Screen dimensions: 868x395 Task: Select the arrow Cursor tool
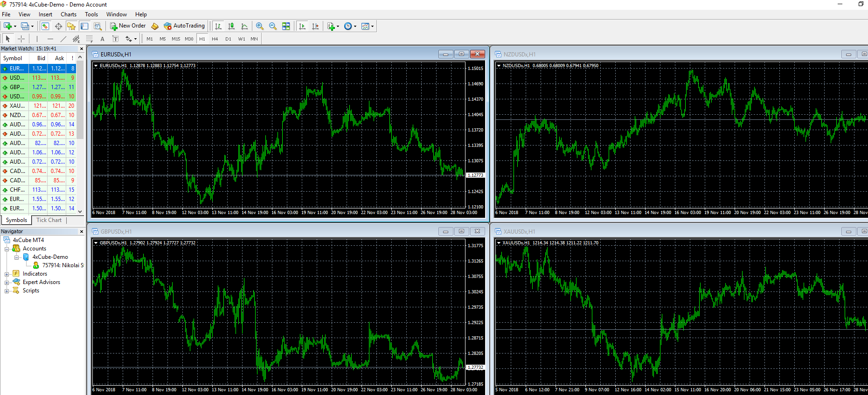pyautogui.click(x=8, y=39)
